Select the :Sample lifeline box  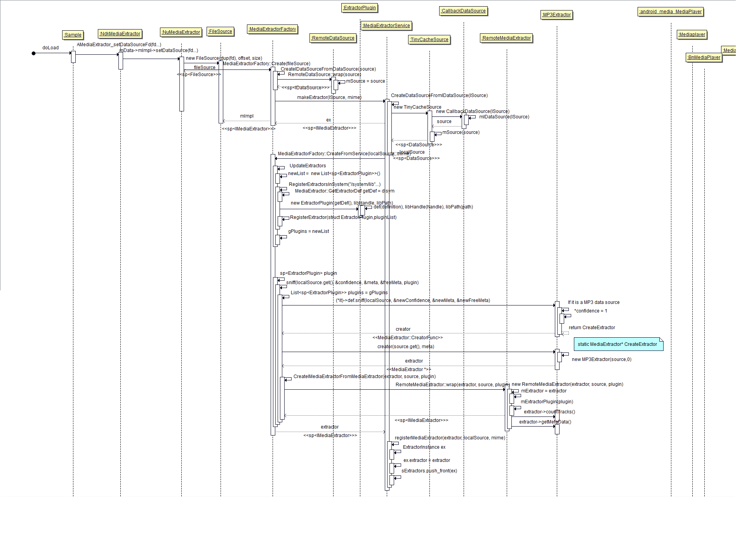pyautogui.click(x=73, y=35)
